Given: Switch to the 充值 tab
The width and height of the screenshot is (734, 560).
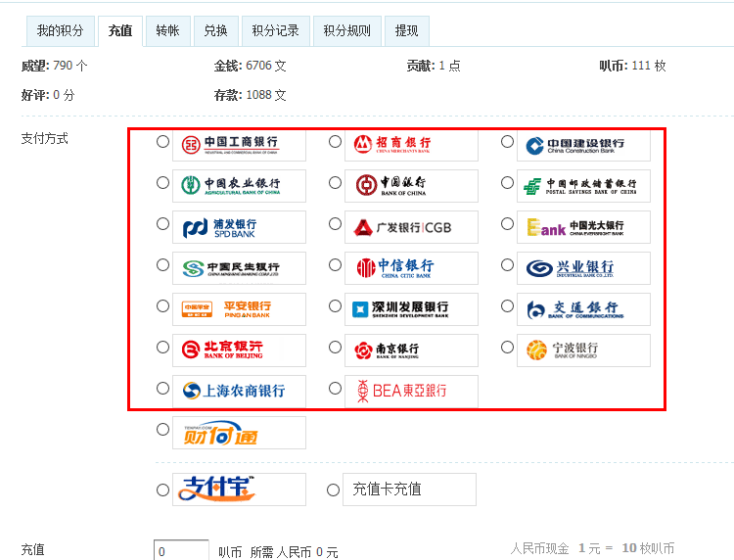Looking at the screenshot, I should (x=120, y=31).
